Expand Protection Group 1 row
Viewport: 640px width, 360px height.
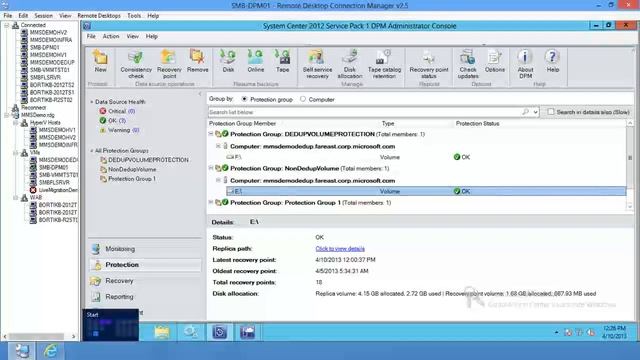pos(211,202)
